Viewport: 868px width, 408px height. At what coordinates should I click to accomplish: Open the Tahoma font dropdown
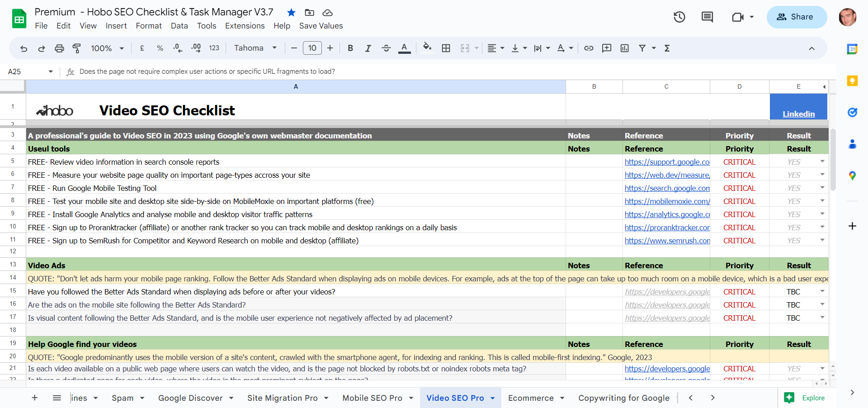[255, 48]
